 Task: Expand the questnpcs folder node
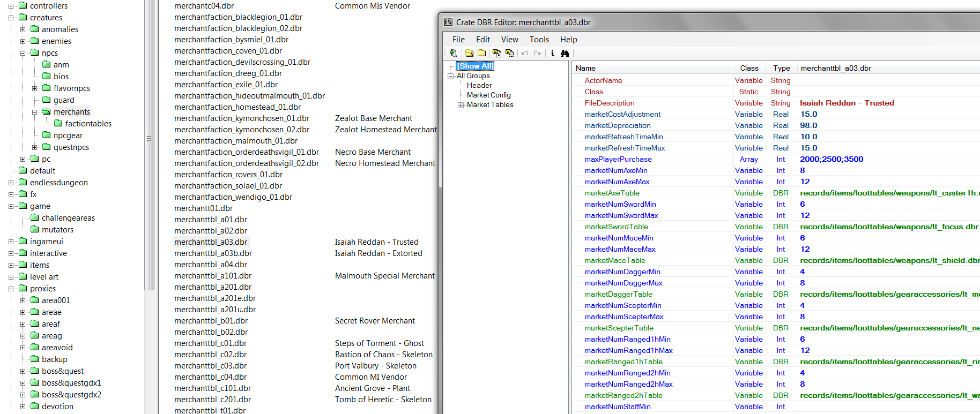click(35, 147)
